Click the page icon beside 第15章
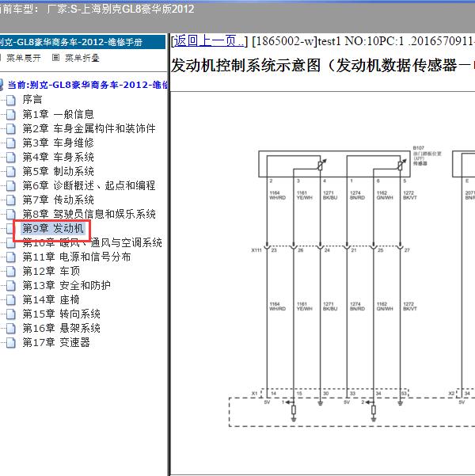Viewport: 475px width, 476px height. pos(10,314)
